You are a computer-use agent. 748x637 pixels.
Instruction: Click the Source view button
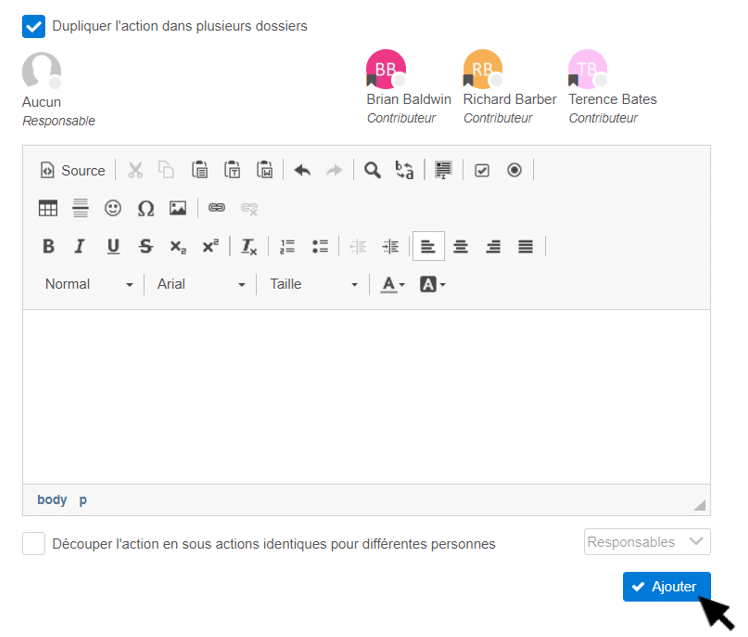pyautogui.click(x=72, y=170)
